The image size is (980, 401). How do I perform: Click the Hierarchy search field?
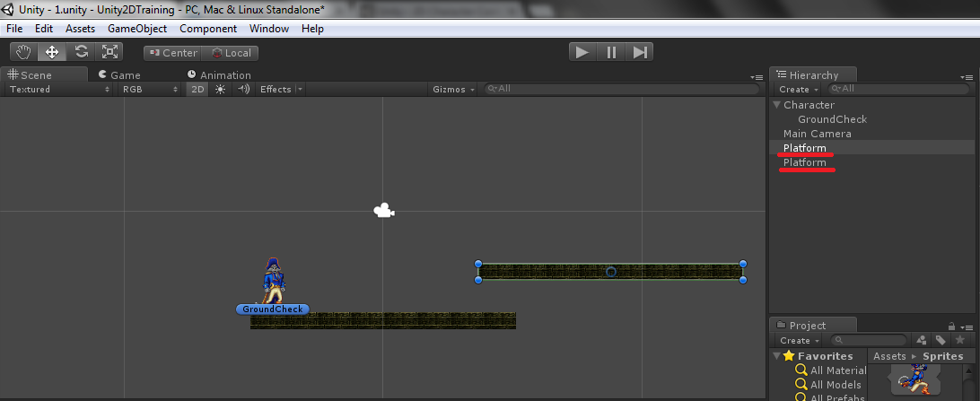(x=898, y=89)
